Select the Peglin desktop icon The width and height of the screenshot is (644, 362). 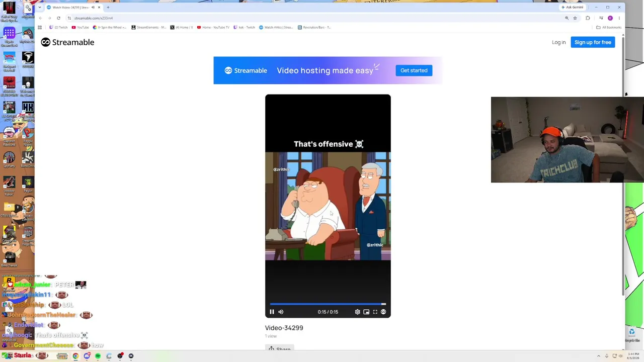pyautogui.click(x=28, y=184)
